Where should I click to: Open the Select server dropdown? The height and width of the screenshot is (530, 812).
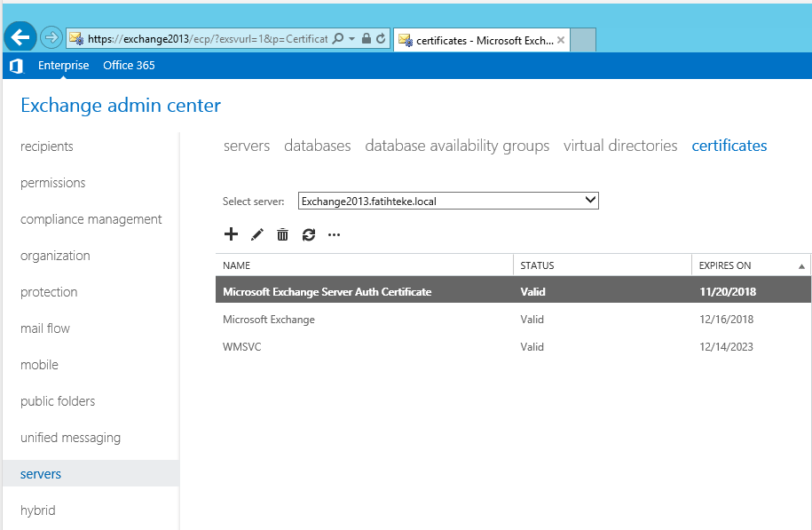[448, 202]
